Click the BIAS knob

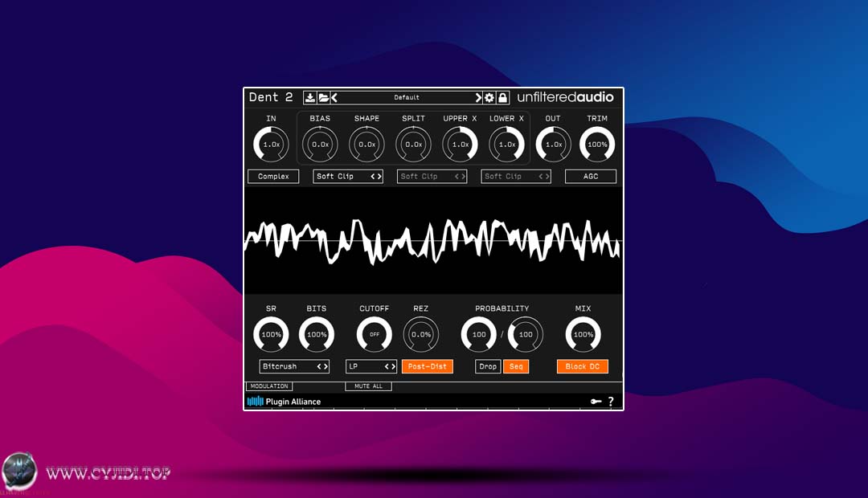[x=320, y=145]
